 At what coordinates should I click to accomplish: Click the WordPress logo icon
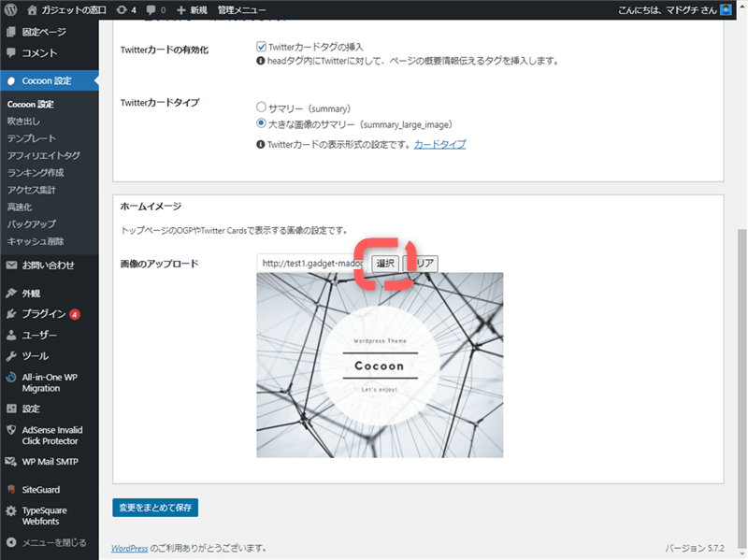(11, 9)
